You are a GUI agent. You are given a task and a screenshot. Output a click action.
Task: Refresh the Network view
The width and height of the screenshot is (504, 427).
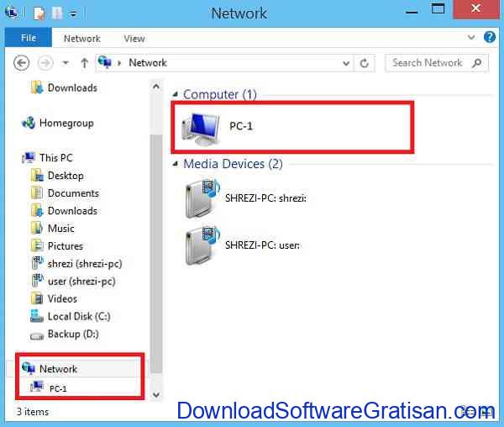click(x=365, y=63)
